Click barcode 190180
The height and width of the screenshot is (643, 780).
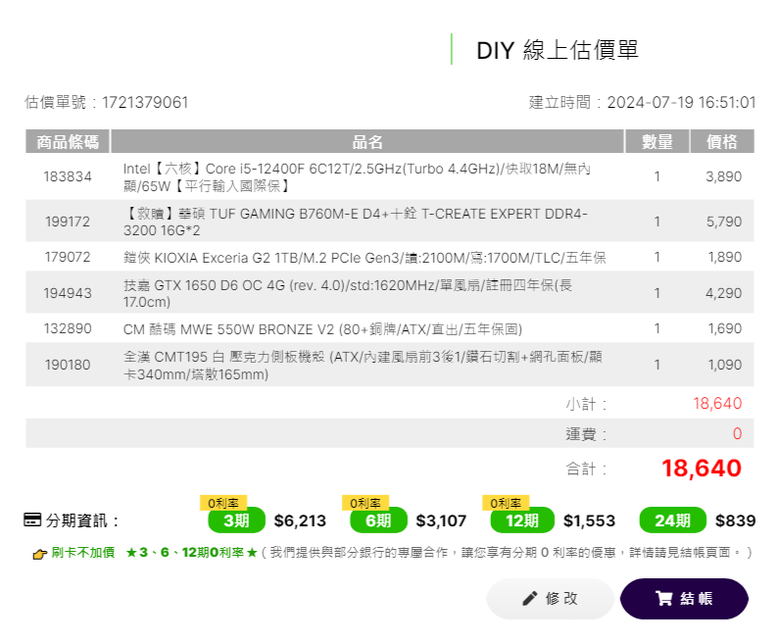coord(68,365)
